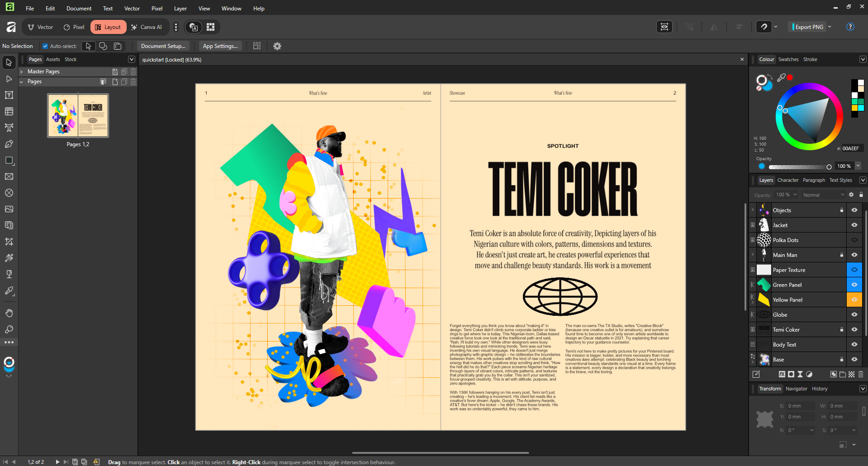Select the Vector Crop tool
This screenshot has width=868, height=466.
coord(9,242)
